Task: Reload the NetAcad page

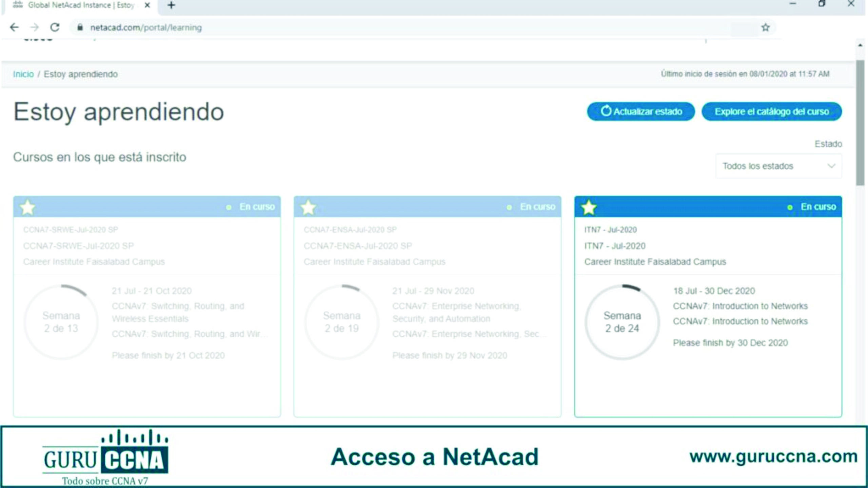Action: tap(55, 27)
